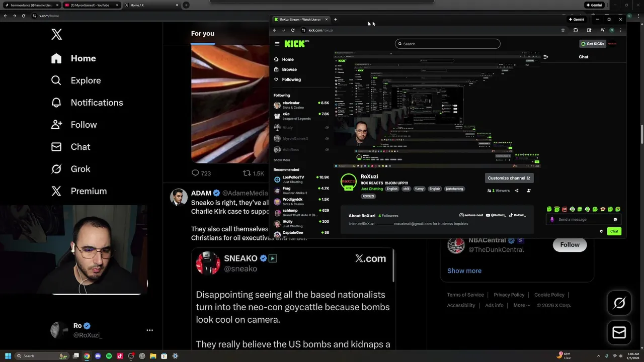
Task: Open Premium in the X sidebar
Action: pyautogui.click(x=79, y=191)
